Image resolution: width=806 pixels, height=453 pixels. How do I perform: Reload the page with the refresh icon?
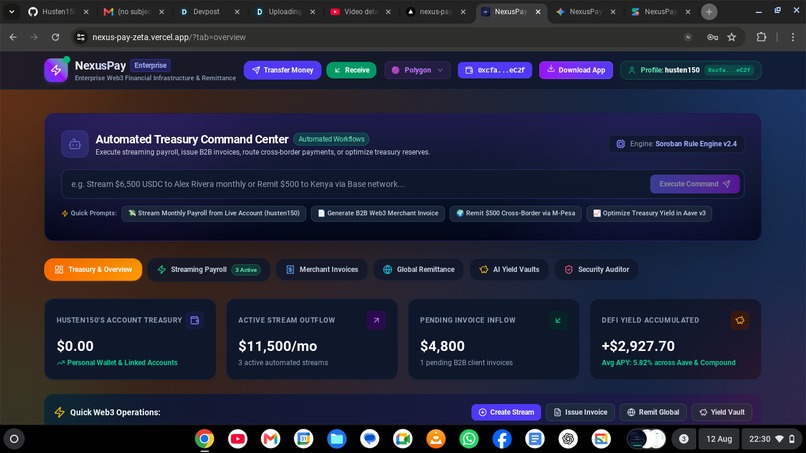click(x=56, y=37)
